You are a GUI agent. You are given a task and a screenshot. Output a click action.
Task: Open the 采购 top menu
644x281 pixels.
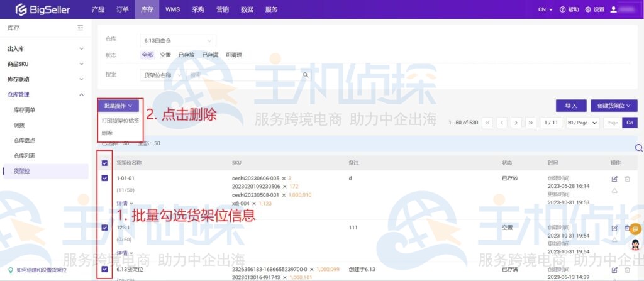[x=198, y=9]
